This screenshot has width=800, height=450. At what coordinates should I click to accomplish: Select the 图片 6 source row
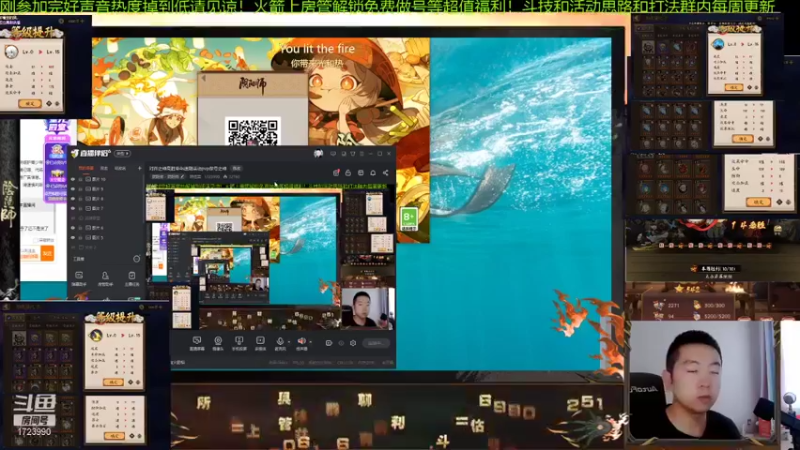tap(107, 228)
